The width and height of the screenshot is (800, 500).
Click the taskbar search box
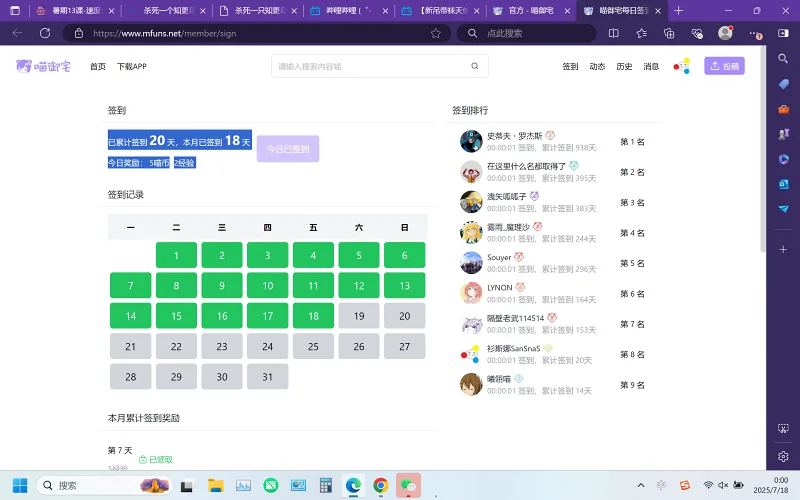(x=104, y=485)
